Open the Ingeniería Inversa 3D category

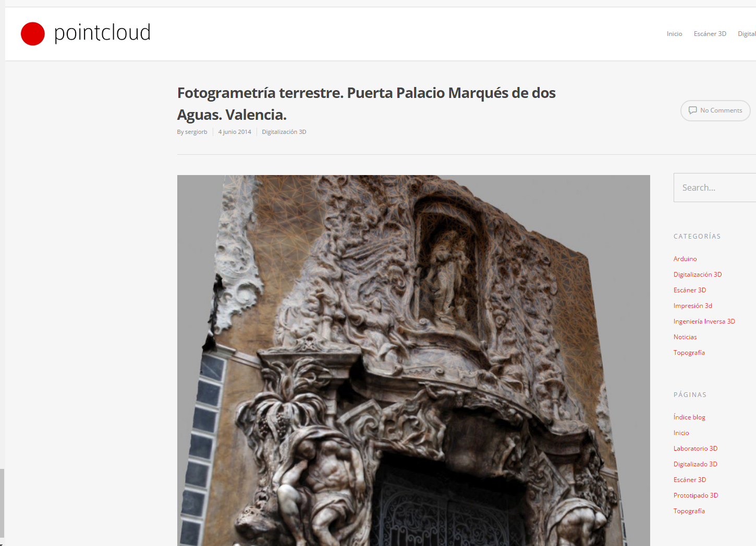704,321
